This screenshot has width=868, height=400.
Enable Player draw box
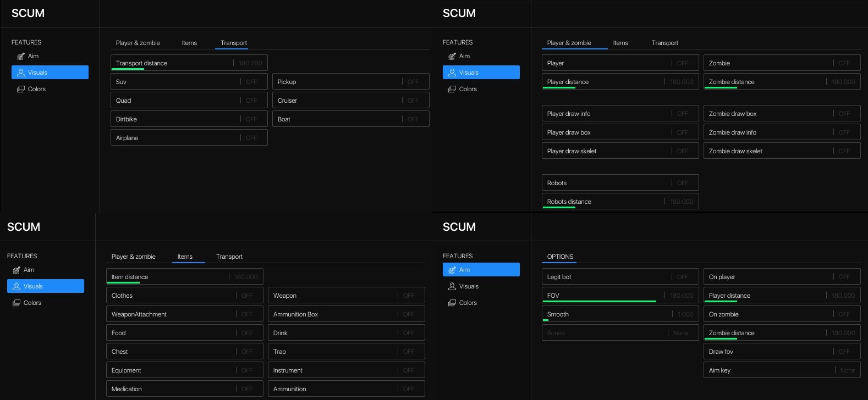click(x=620, y=132)
